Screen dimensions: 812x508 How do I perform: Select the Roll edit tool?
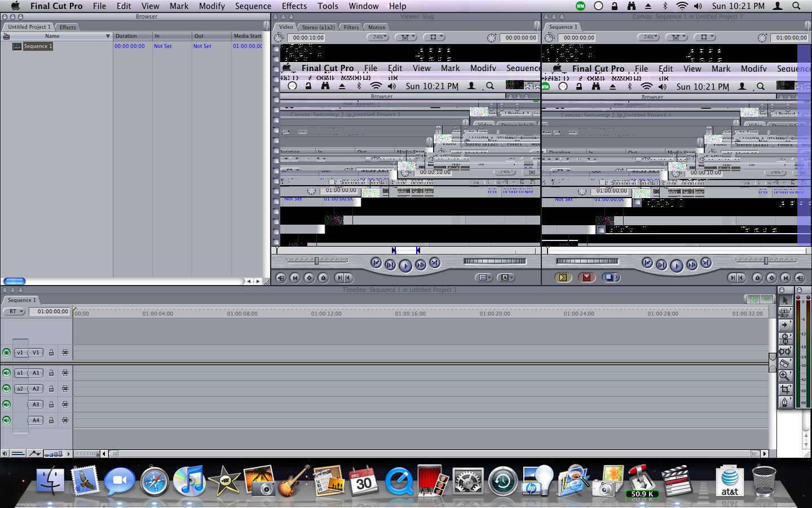coord(785,338)
